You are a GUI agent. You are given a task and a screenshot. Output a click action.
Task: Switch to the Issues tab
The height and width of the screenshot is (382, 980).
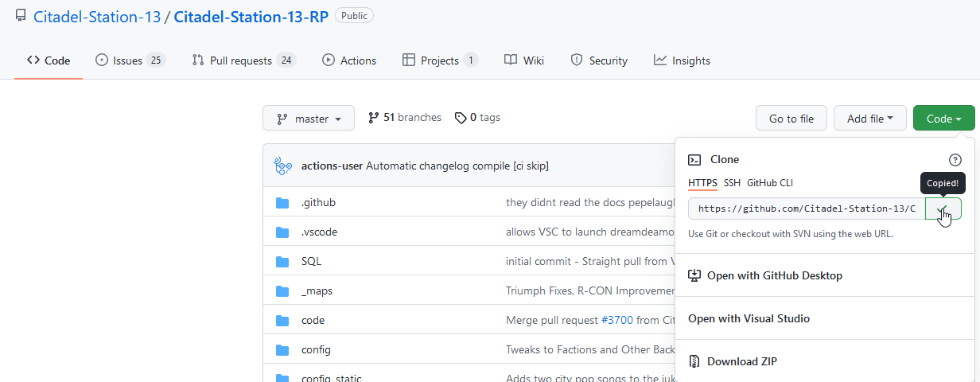click(130, 60)
